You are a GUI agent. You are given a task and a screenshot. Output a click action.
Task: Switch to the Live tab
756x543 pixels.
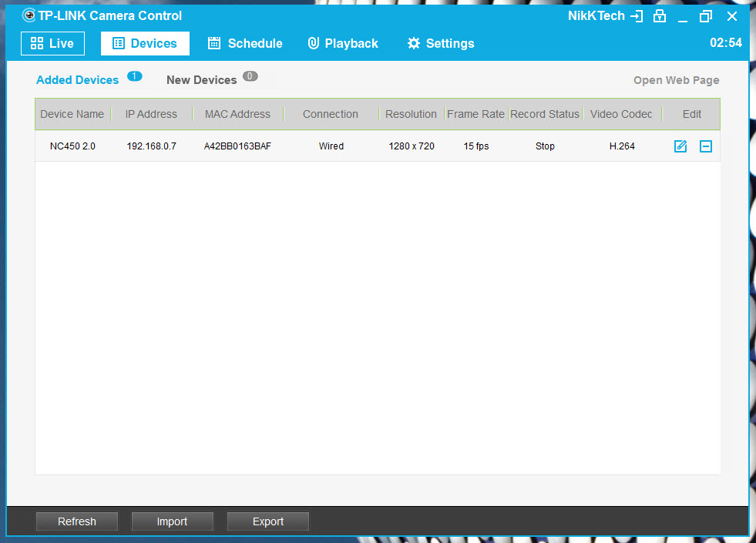[x=52, y=43]
